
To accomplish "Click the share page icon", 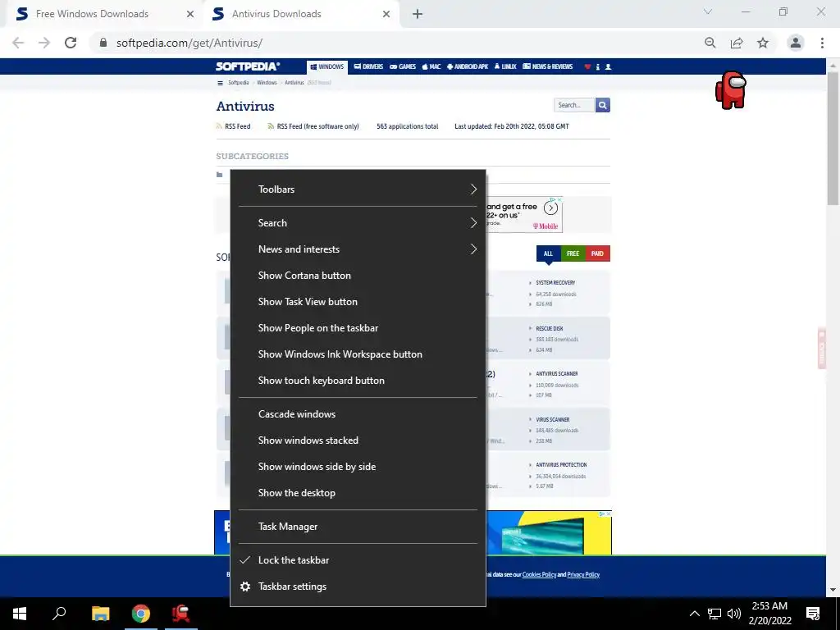I will tap(737, 43).
